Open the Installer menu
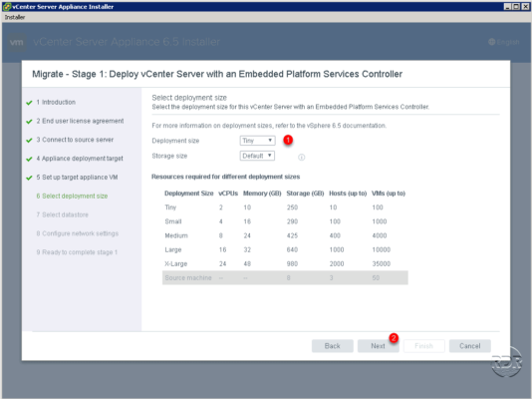The image size is (532, 399). click(15, 17)
